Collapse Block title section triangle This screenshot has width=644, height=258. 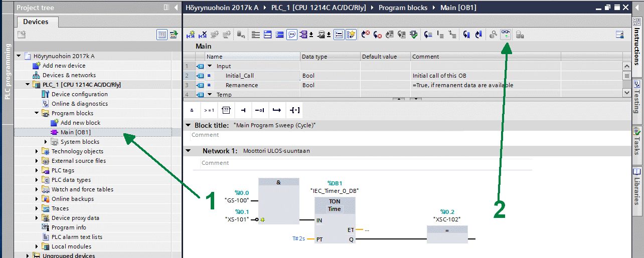[188, 125]
